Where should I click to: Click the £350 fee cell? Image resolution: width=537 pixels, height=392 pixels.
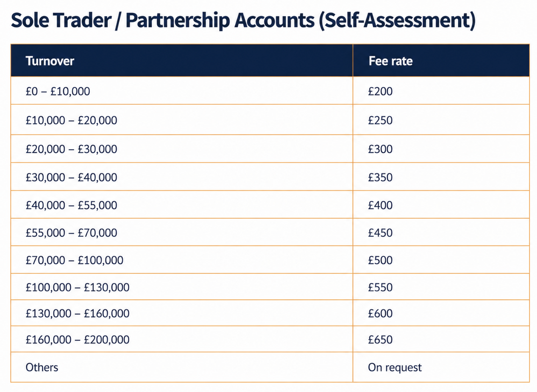441,176
